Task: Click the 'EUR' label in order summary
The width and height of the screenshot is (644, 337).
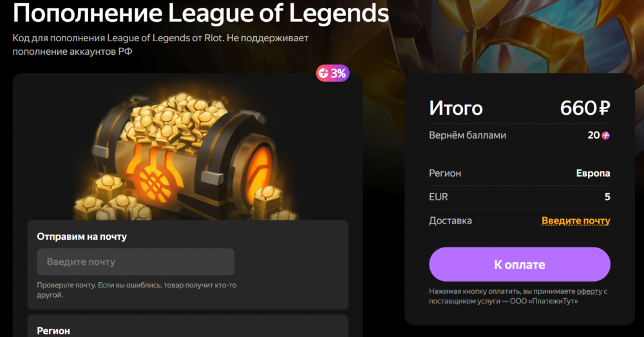Action: pyautogui.click(x=438, y=197)
